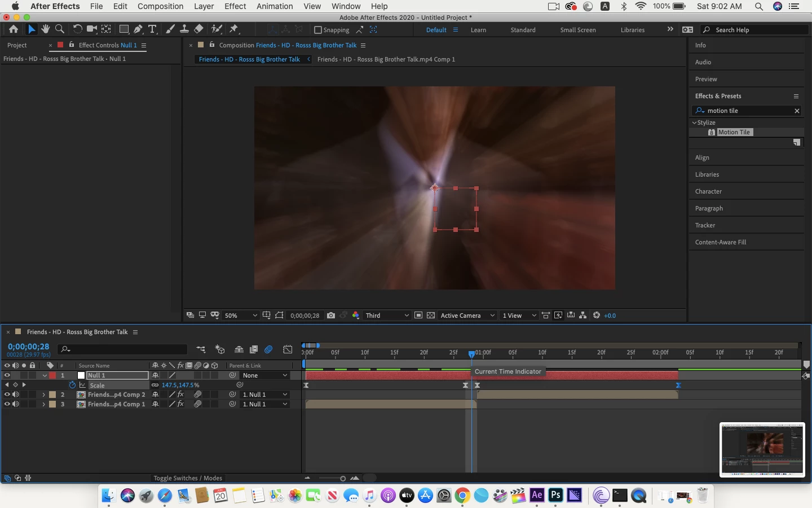Open the 50% magnification dropdown
Viewport: 812px width, 508px height.
pyautogui.click(x=241, y=316)
